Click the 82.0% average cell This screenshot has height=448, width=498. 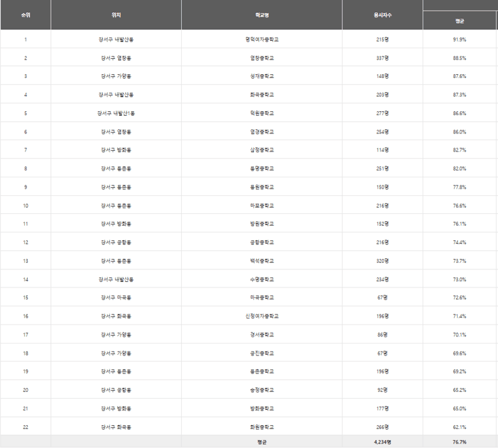(x=460, y=169)
